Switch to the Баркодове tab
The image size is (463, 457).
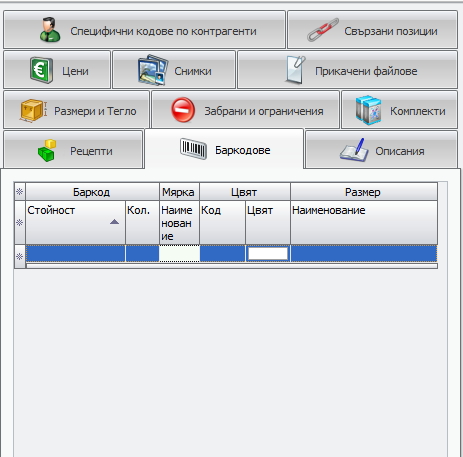(224, 150)
